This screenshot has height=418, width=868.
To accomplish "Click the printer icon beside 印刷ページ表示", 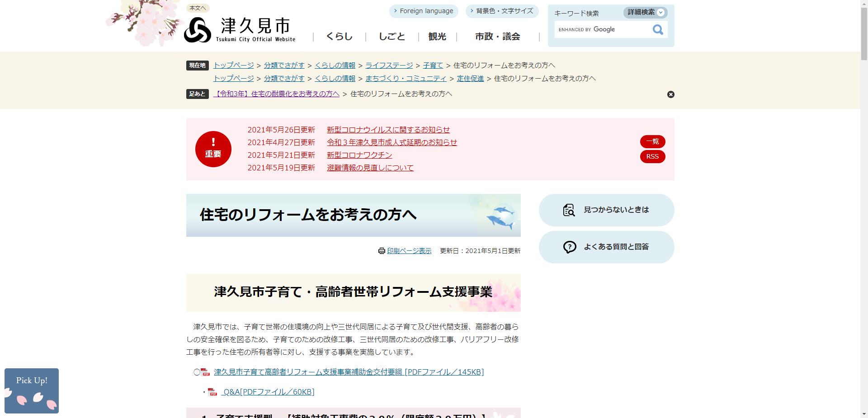I will point(382,251).
